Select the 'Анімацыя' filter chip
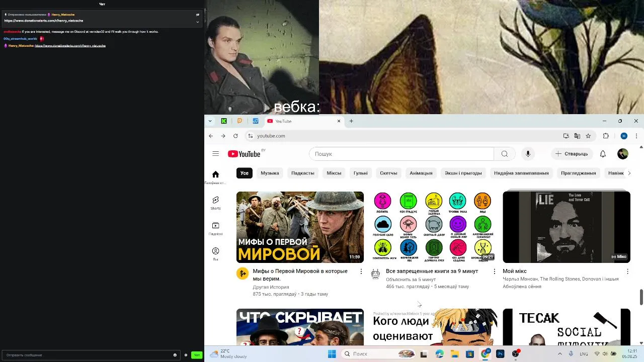This screenshot has width=644, height=362. tap(421, 173)
